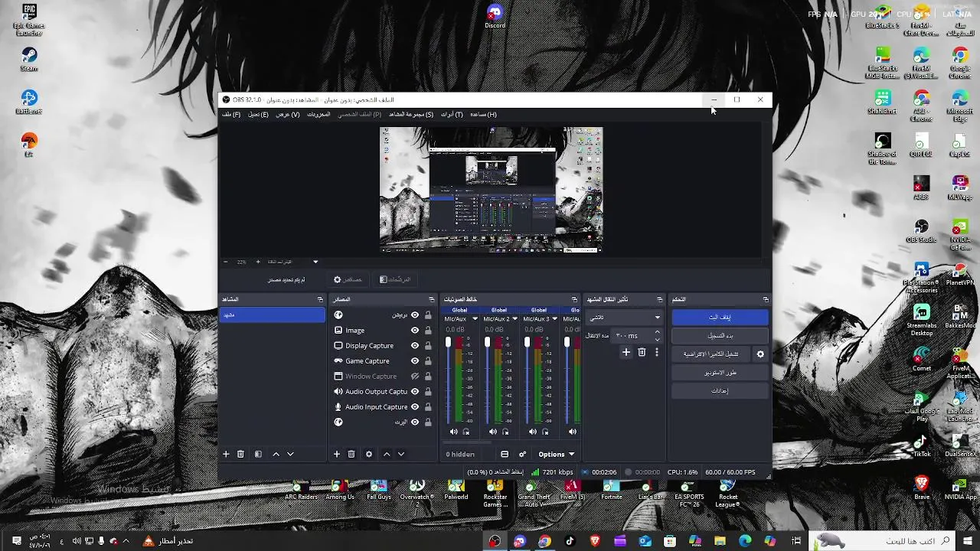The width and height of the screenshot is (980, 551).
Task: Click the OBS preview canvas
Action: click(492, 190)
